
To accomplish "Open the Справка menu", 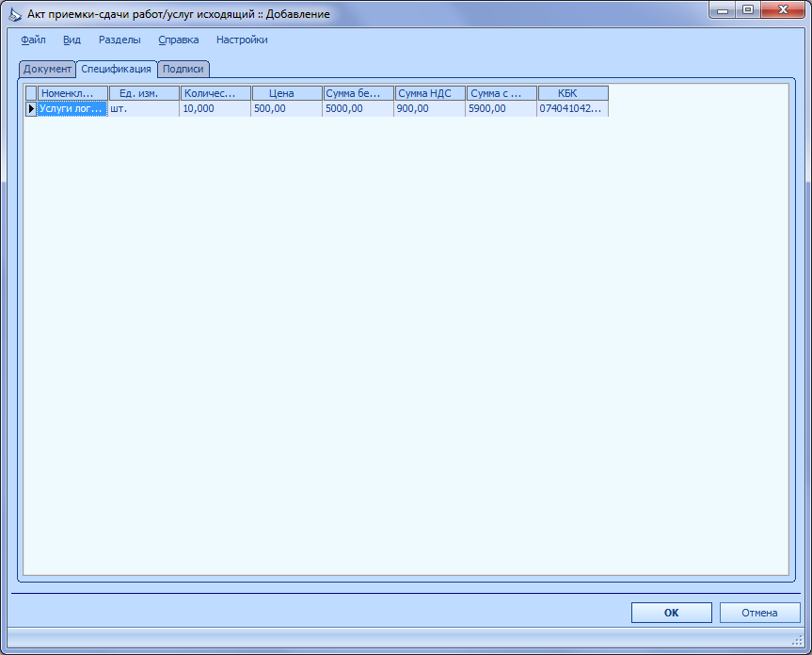I will point(179,40).
